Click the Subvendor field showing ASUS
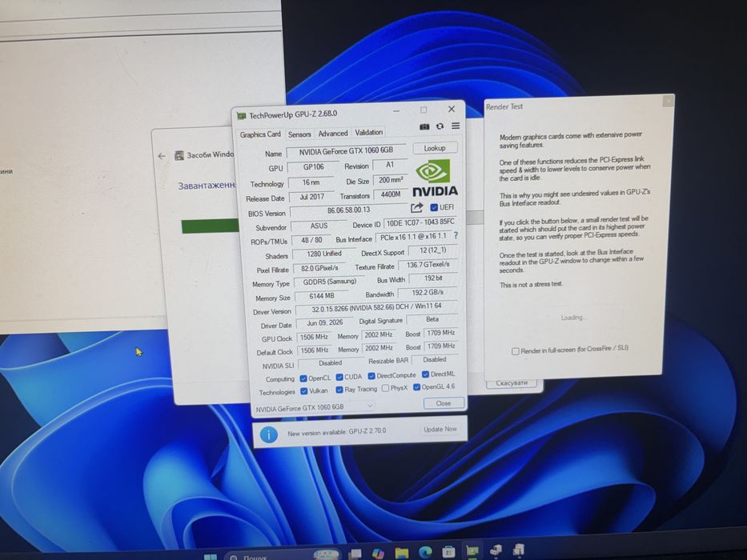Image resolution: width=747 pixels, height=560 pixels. tap(318, 226)
